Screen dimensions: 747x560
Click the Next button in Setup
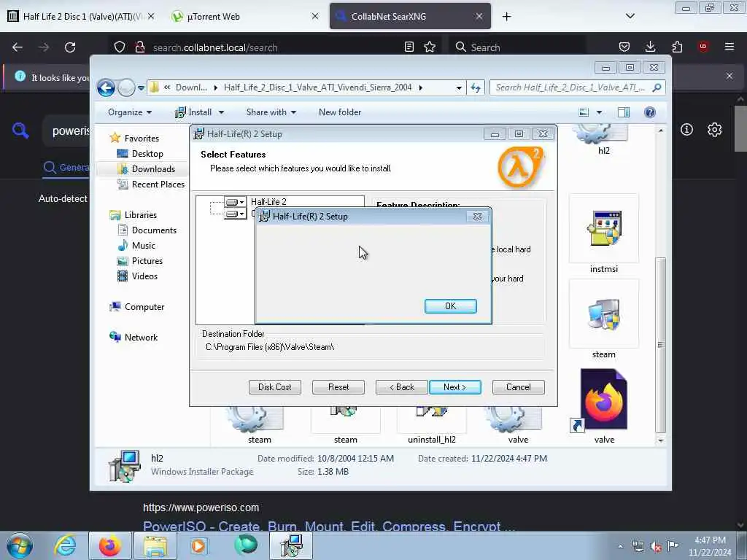455,387
